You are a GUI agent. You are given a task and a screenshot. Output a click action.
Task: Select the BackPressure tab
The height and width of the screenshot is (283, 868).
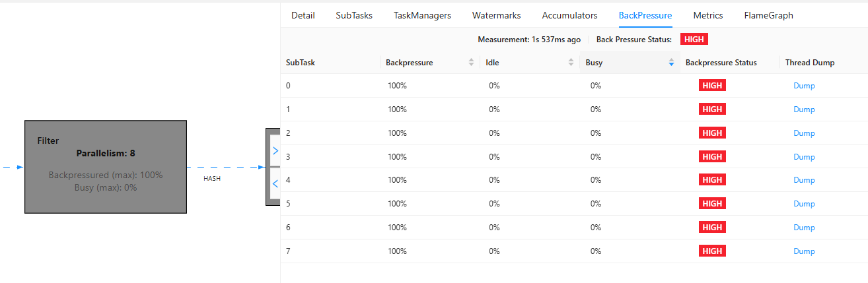pos(645,15)
